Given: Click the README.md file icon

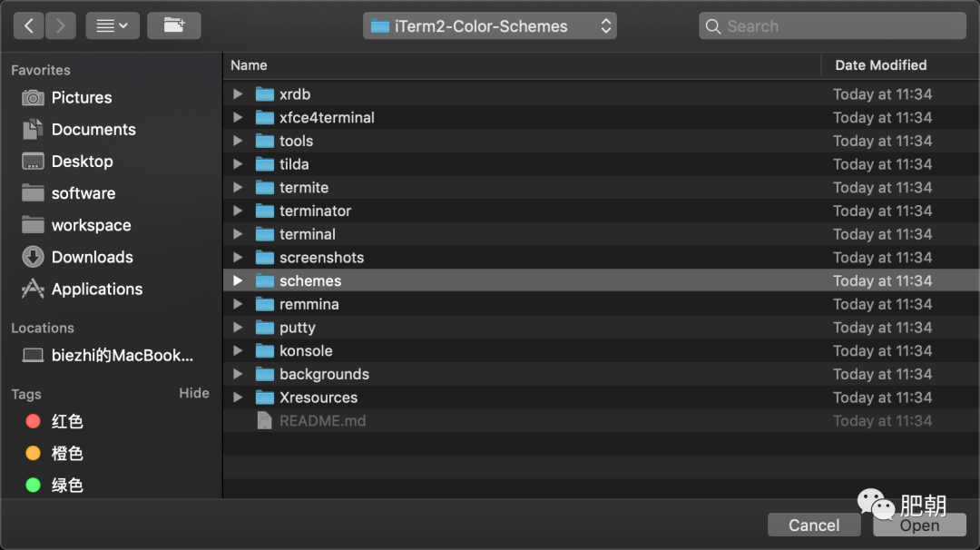Looking at the screenshot, I should 264,420.
